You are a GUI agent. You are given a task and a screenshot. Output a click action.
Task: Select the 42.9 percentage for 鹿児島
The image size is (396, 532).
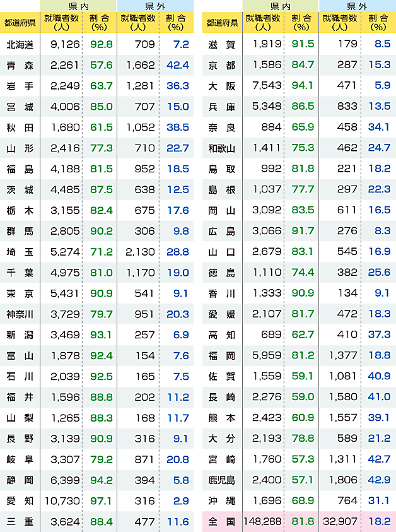pyautogui.click(x=379, y=480)
